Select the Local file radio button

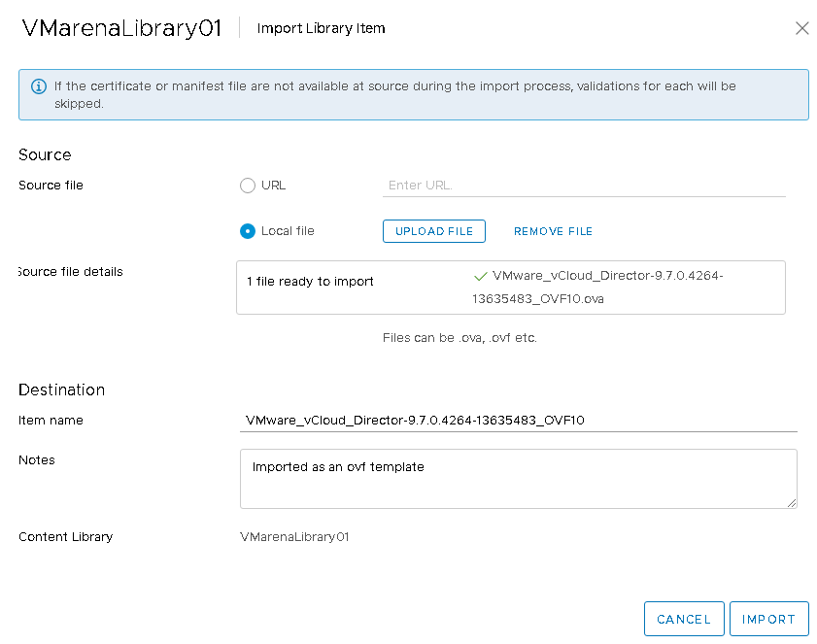tap(248, 231)
